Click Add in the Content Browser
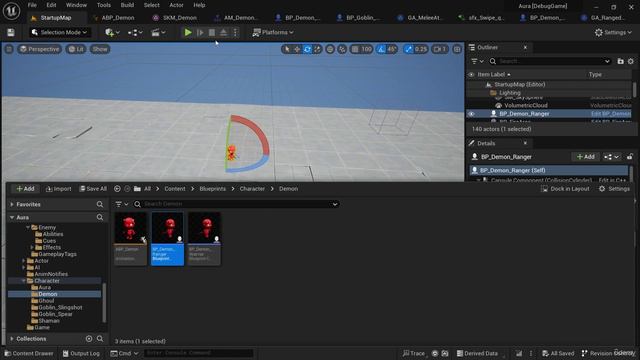640x360 pixels. (25, 189)
